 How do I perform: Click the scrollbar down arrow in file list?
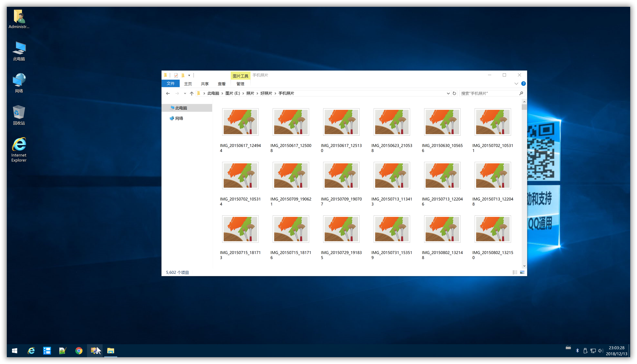(524, 266)
